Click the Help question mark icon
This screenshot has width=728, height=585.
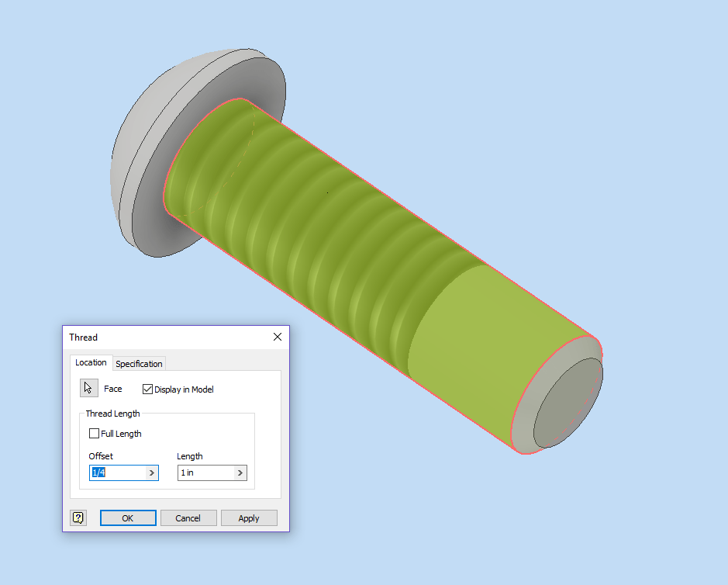[78, 517]
